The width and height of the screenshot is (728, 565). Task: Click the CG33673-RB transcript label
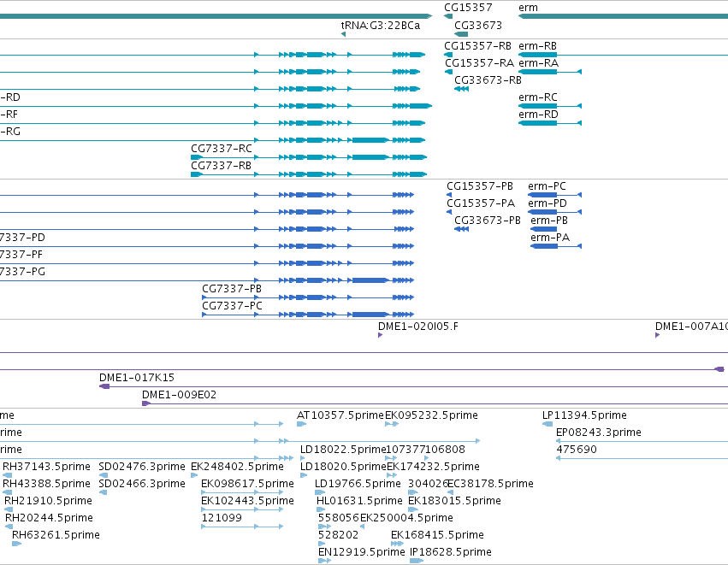pos(488,80)
